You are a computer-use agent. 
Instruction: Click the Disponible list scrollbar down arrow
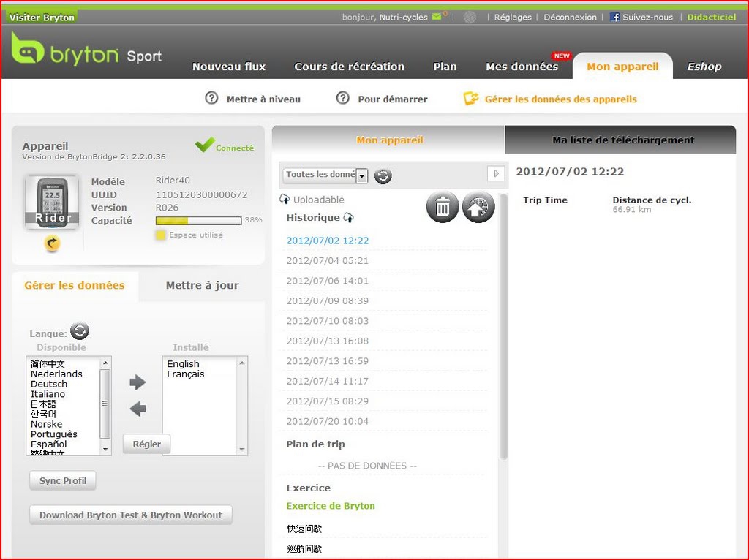pos(105,449)
